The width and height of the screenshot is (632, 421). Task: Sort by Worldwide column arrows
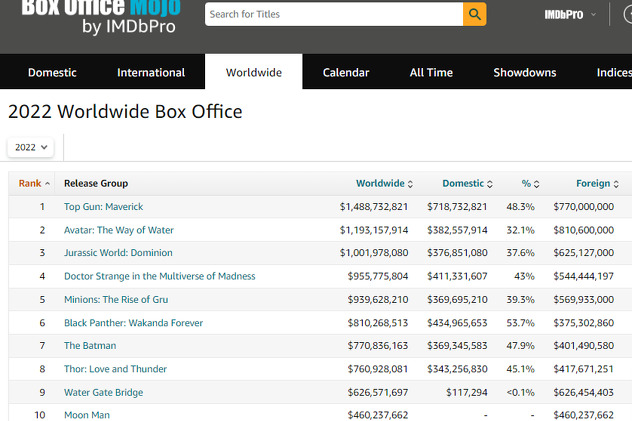click(x=410, y=184)
